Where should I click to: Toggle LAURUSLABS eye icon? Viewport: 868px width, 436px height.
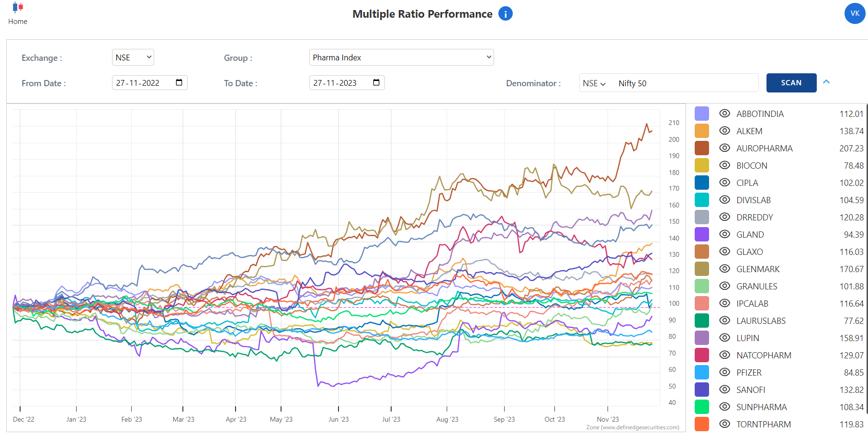coord(725,321)
